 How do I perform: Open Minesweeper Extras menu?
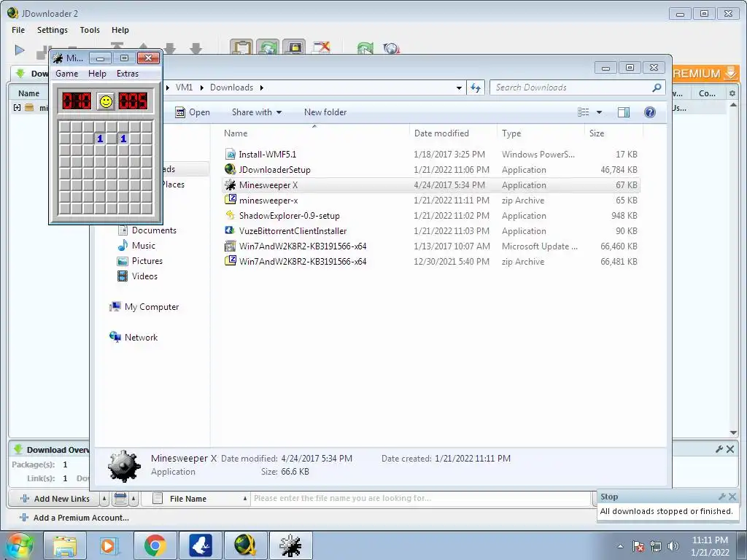(x=128, y=74)
